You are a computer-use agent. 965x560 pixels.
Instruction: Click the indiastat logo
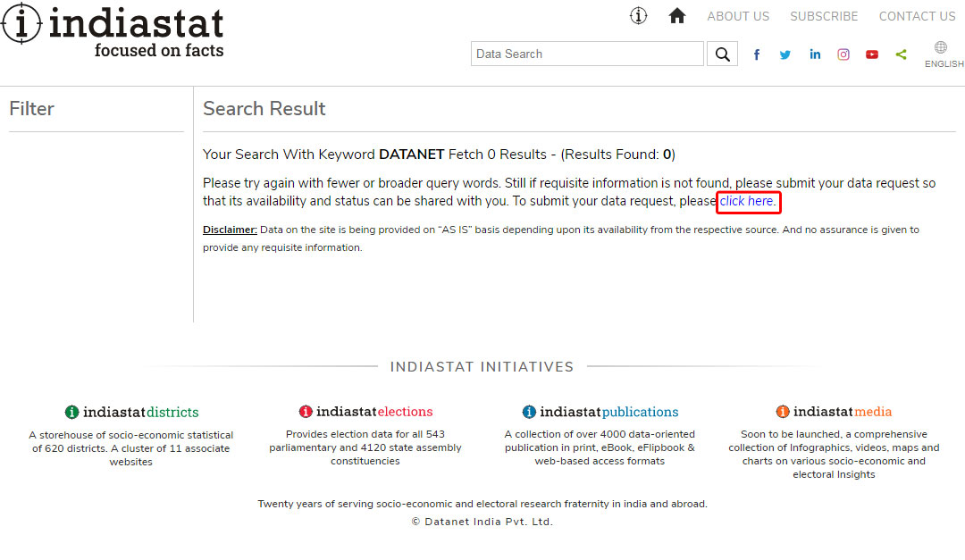click(x=113, y=30)
